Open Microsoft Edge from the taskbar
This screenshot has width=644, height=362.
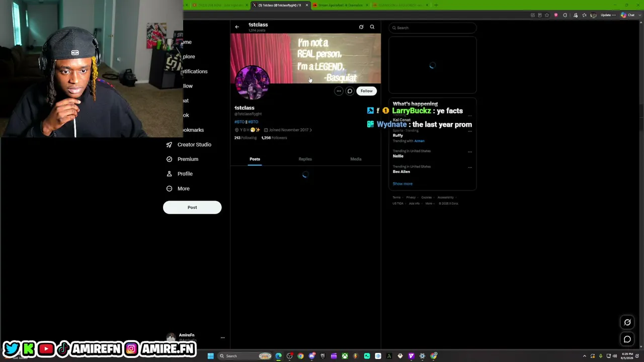pyautogui.click(x=278, y=356)
